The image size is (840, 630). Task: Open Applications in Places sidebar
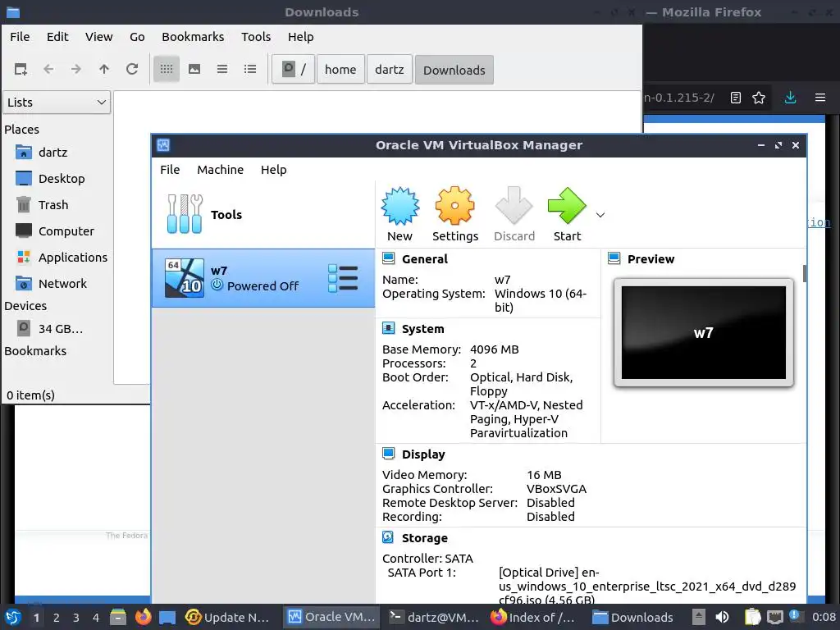[62, 258]
